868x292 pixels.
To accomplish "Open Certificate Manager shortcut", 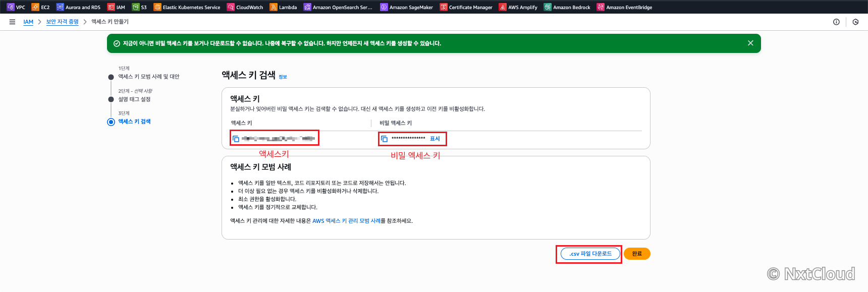I will point(466,7).
